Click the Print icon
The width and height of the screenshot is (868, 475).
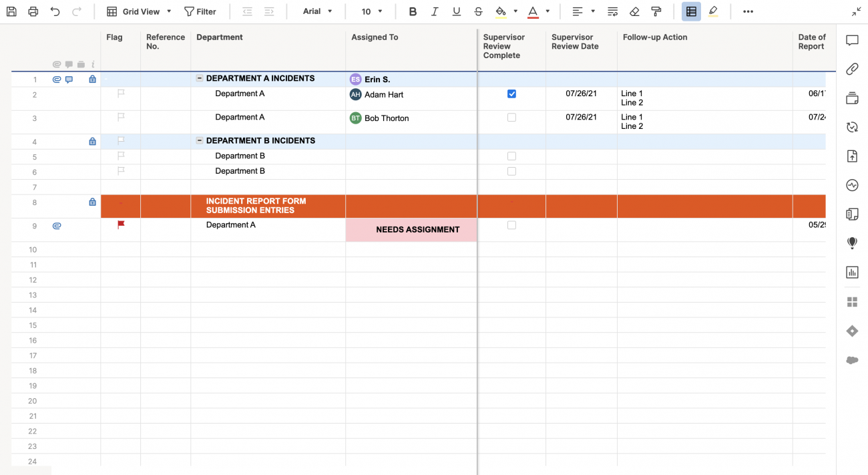(x=32, y=11)
